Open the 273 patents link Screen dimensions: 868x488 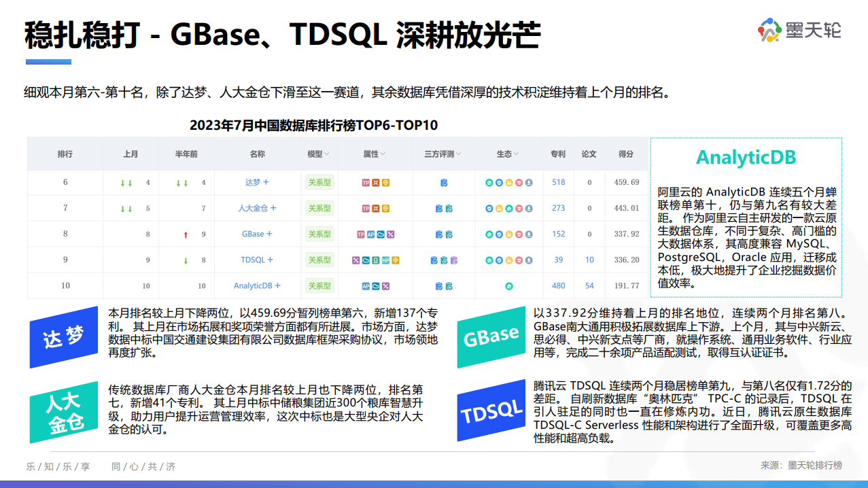(x=559, y=208)
